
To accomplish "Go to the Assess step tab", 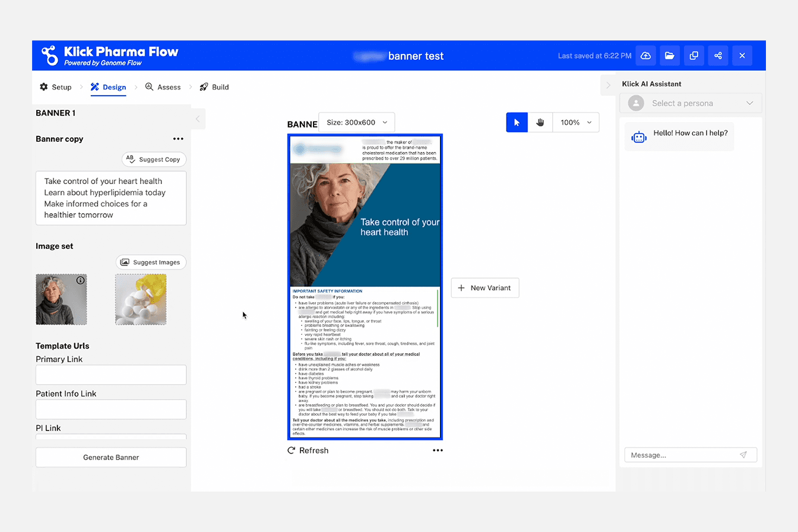I will point(163,87).
